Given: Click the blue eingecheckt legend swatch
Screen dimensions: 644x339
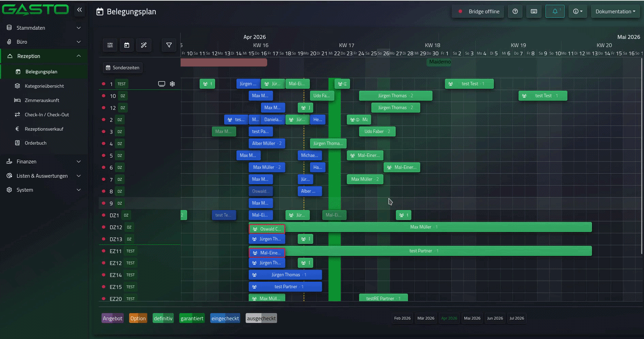Looking at the screenshot, I should pos(225,318).
